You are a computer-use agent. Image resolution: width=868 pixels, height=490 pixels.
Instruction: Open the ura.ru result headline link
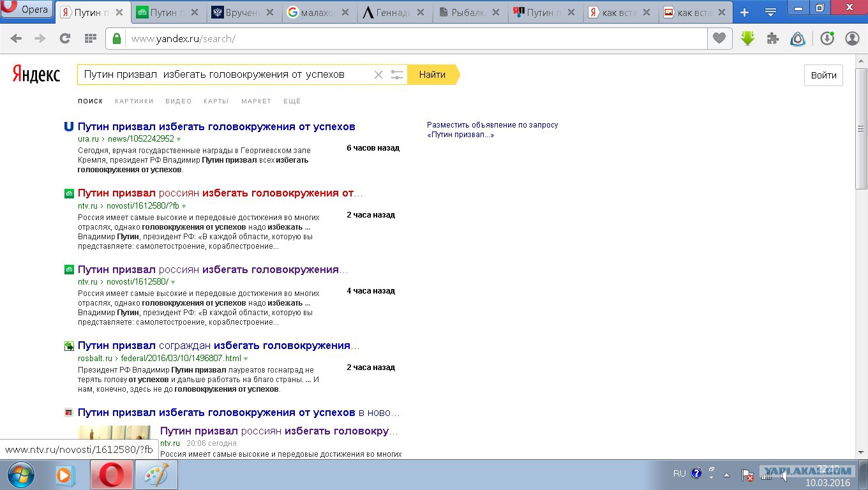pos(216,126)
